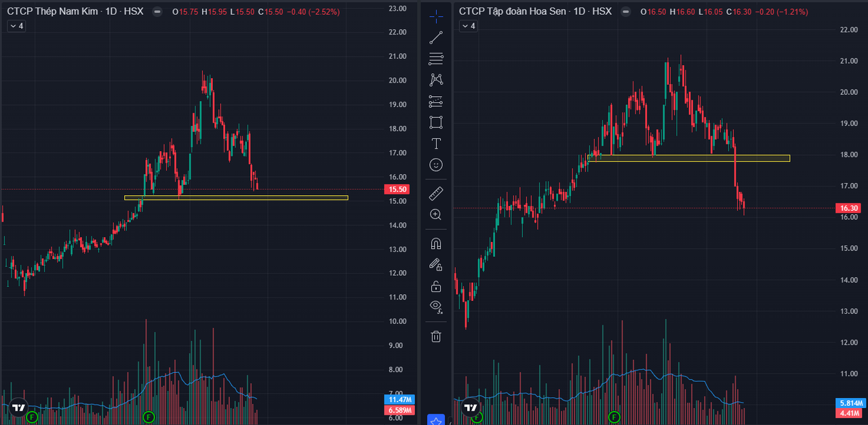Image resolution: width=868 pixels, height=425 pixels.
Task: Toggle stay in drawing mode pencil-lock
Action: click(436, 264)
